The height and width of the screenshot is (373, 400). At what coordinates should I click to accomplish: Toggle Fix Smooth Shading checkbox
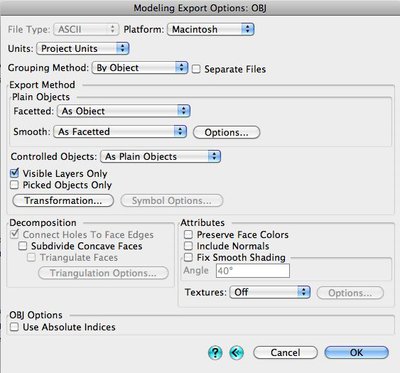[188, 257]
